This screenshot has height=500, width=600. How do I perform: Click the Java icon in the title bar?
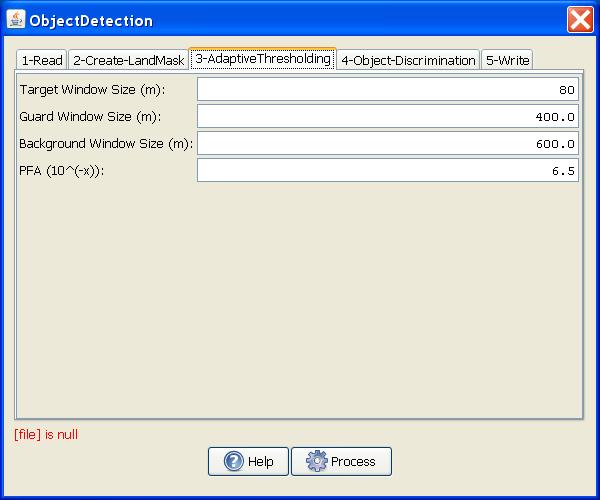pyautogui.click(x=16, y=19)
